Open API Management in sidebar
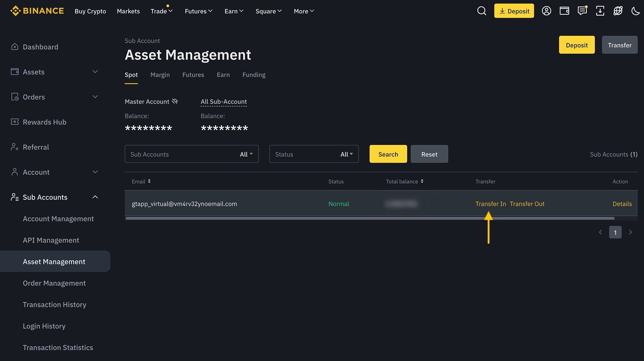Viewport: 644px width, 361px height. pos(51,240)
